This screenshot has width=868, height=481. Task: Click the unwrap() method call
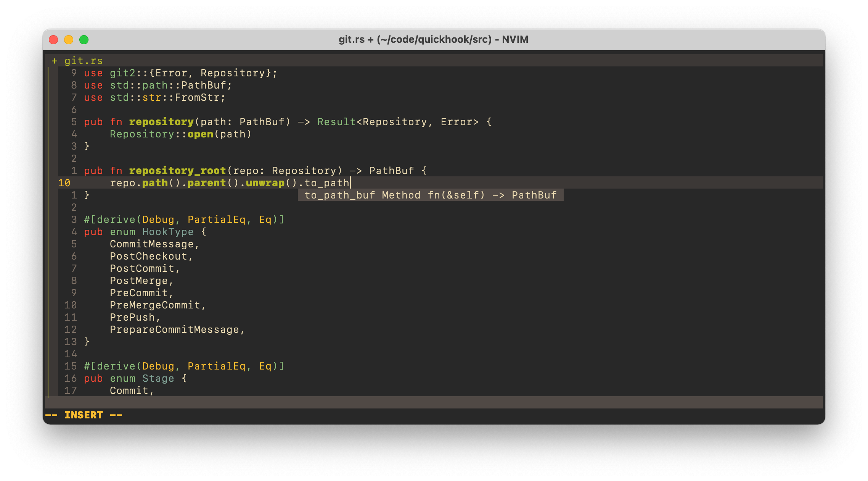click(271, 183)
